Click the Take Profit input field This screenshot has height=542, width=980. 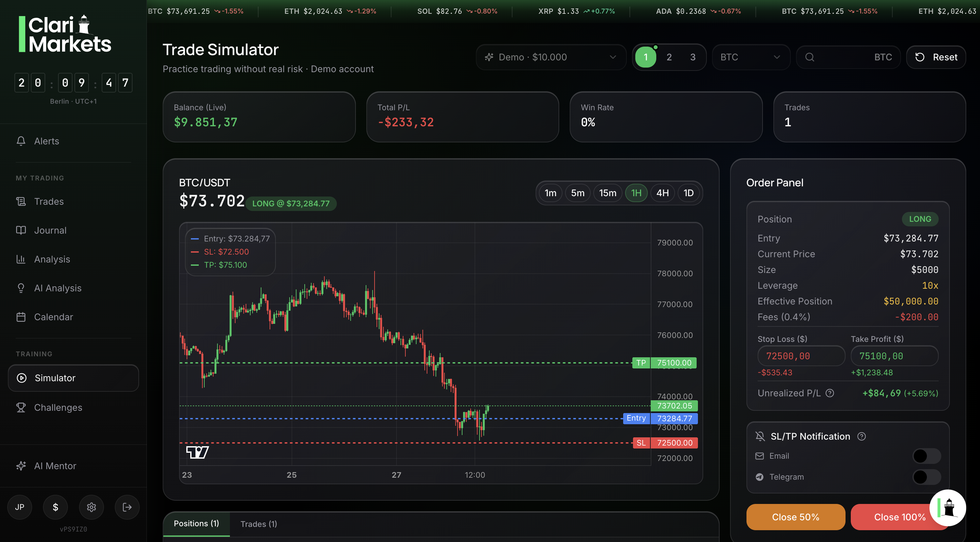[894, 356]
